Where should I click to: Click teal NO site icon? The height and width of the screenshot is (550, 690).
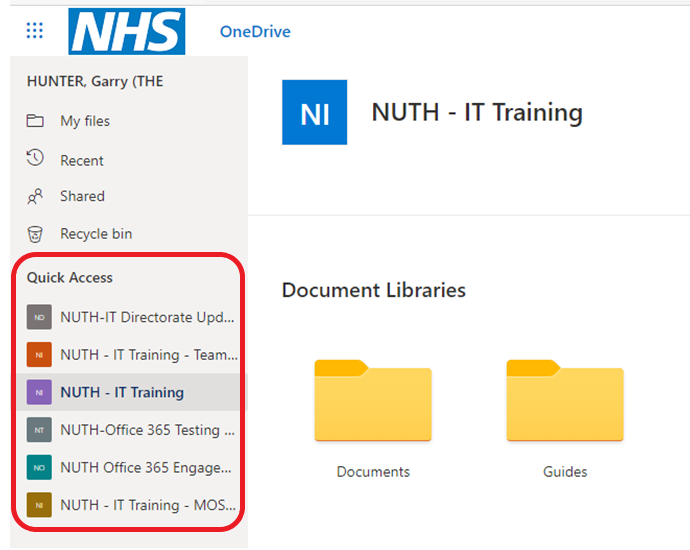[x=39, y=467]
